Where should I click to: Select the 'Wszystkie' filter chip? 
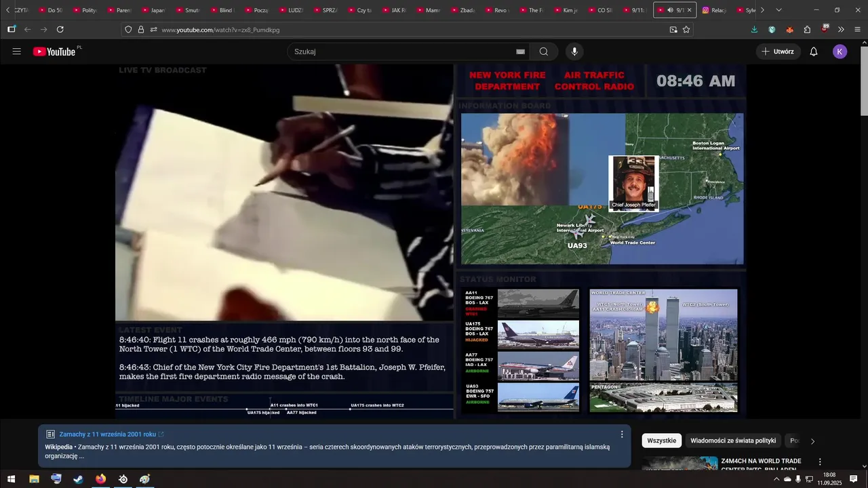tap(661, 441)
